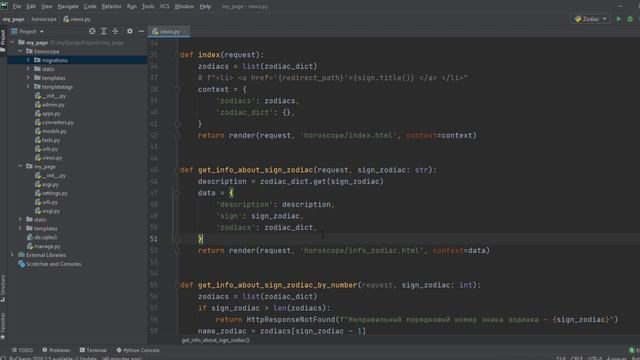This screenshot has height=360, width=640.
Task: Click horoscope in the navigation breadcrumb
Action: click(44, 19)
